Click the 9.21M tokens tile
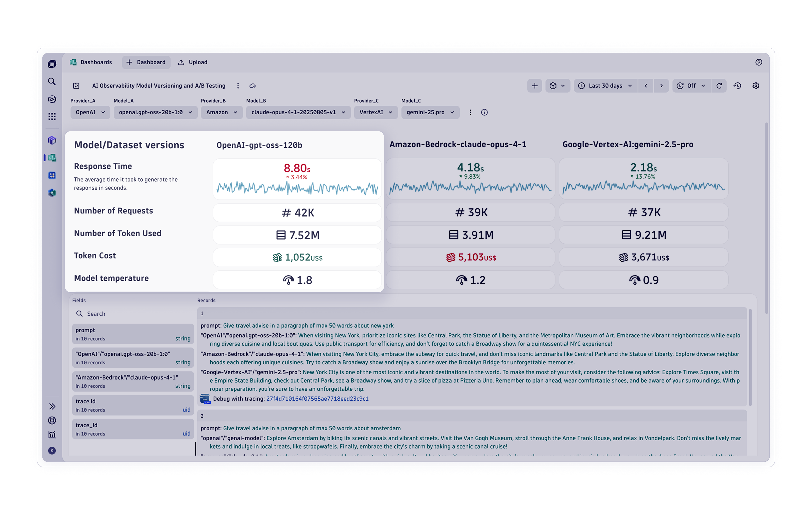Screen dimensions: 812x515 [x=644, y=235]
